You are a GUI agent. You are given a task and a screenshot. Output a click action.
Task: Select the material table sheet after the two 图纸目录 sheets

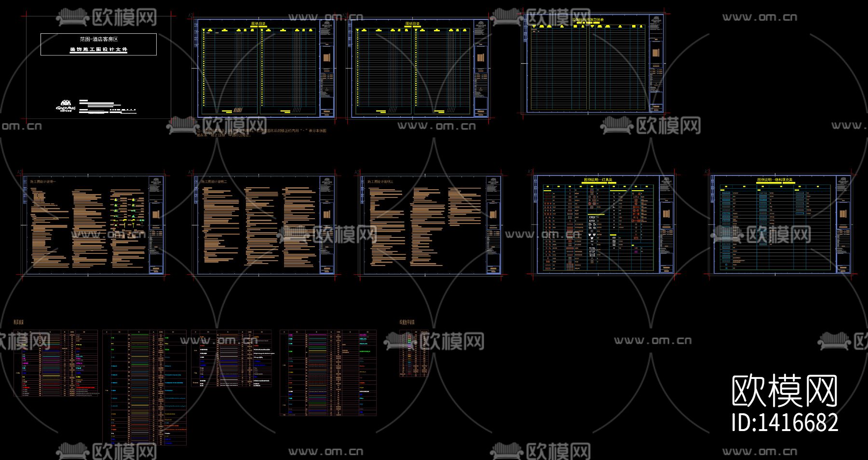pyautogui.click(x=594, y=64)
